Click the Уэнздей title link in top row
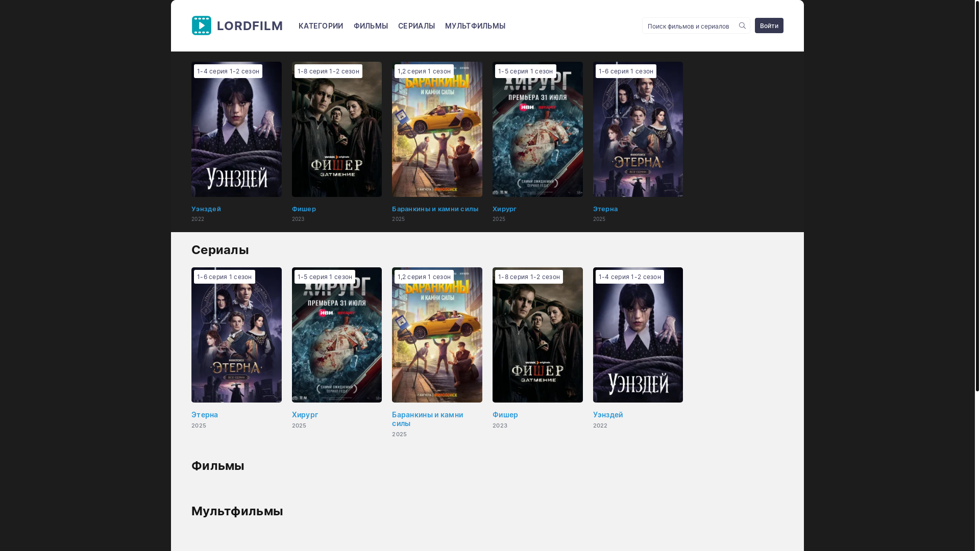Viewport: 980px width, 551px height. coord(206,209)
